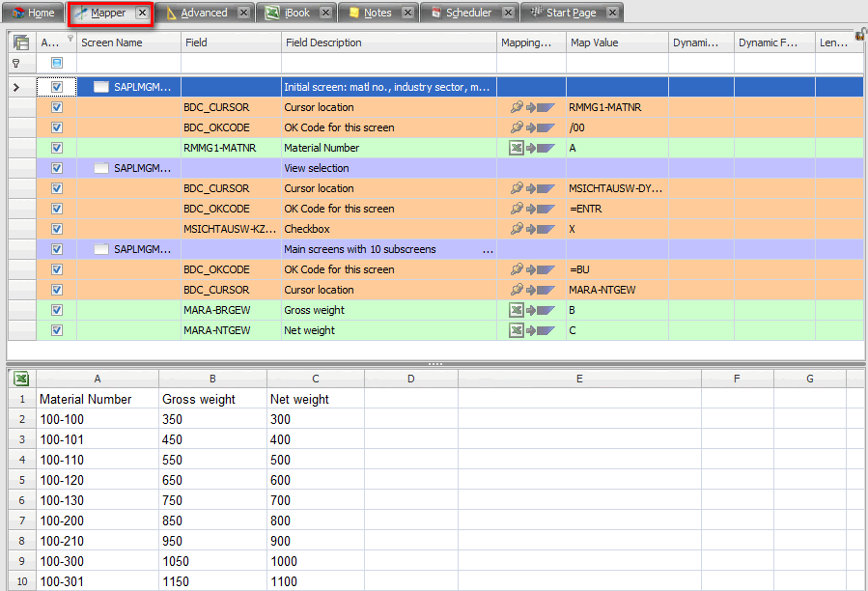Viewport: 868px width, 591px height.
Task: Uncheck the Material Number row checkbox
Action: pyautogui.click(x=57, y=148)
